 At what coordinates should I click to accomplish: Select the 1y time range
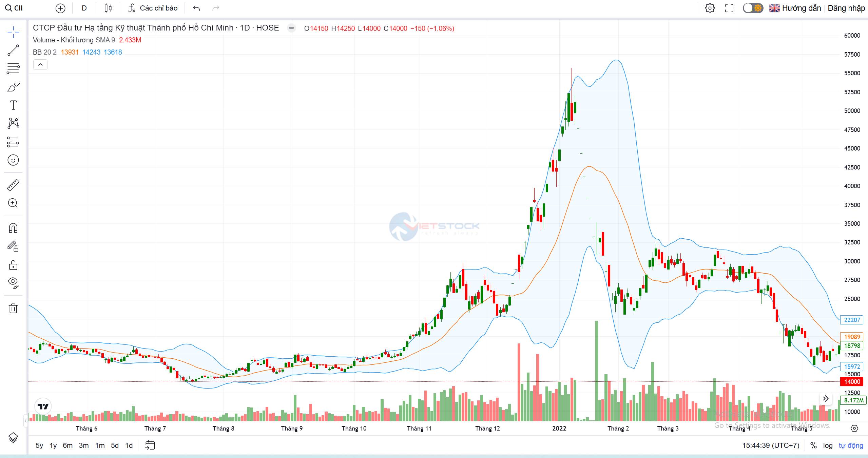click(x=53, y=445)
